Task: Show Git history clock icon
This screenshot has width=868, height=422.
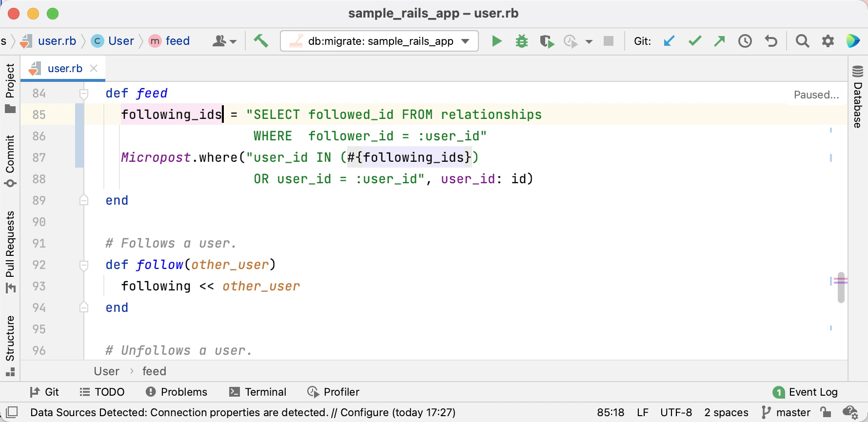Action: pos(745,41)
